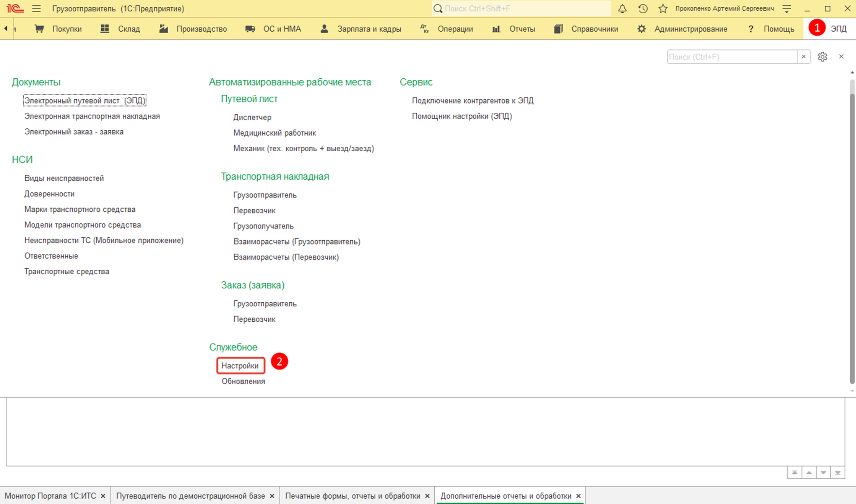Switch to Монитор Портала 1С:ИТС tab
The image size is (856, 504).
pyautogui.click(x=50, y=496)
